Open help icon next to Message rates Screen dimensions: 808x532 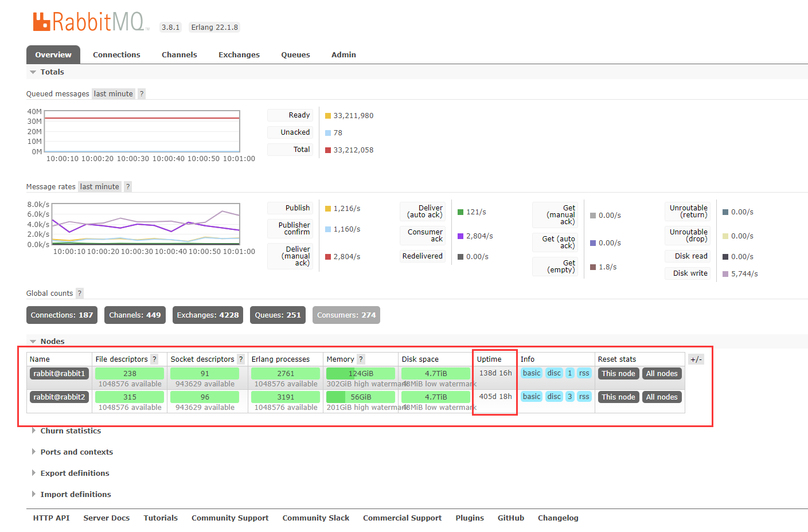click(128, 187)
